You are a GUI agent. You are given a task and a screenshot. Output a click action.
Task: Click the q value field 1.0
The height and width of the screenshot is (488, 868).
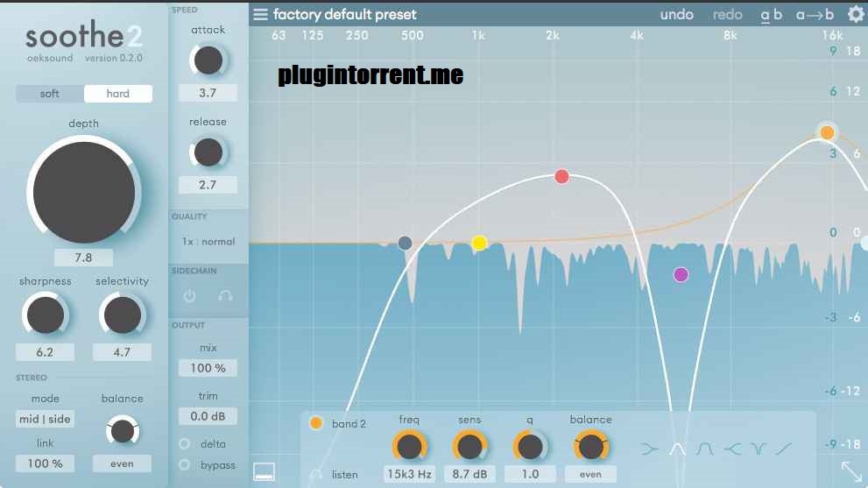tap(530, 474)
